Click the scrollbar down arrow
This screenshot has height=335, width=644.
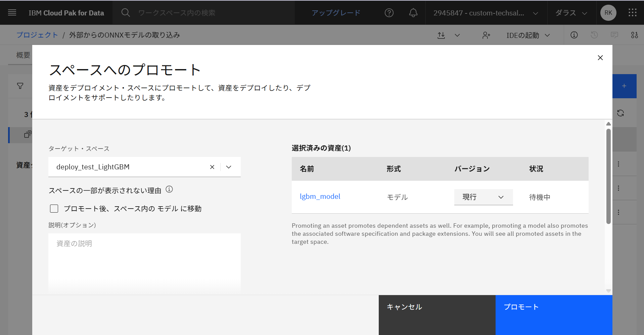[x=608, y=291]
